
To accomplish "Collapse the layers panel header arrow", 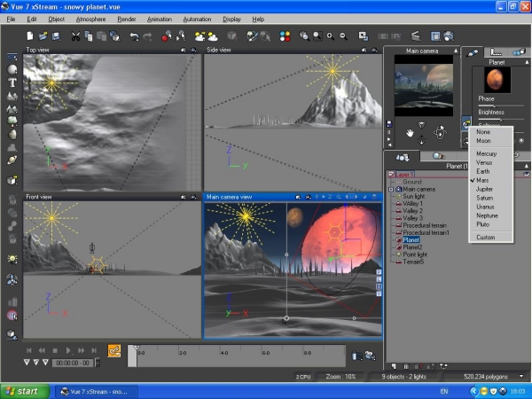I will pos(527,167).
